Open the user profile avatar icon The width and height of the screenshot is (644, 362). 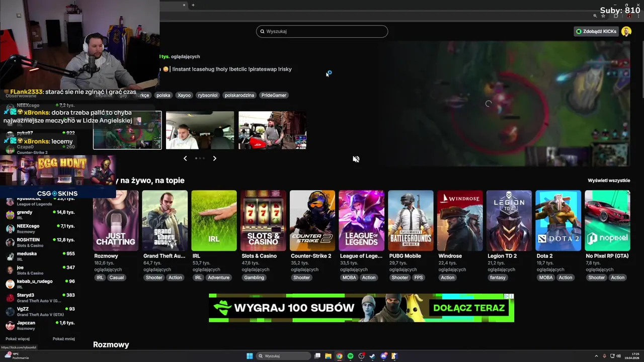[x=626, y=31]
